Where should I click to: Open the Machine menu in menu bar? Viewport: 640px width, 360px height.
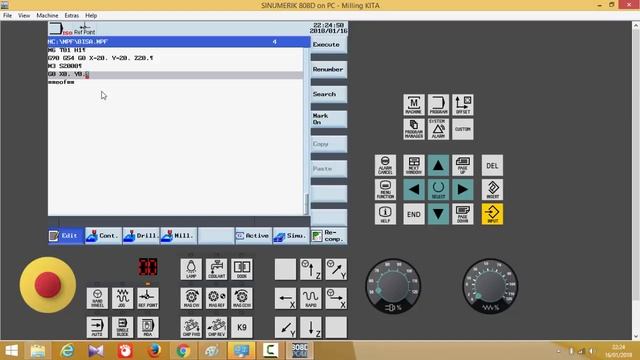tap(47, 16)
